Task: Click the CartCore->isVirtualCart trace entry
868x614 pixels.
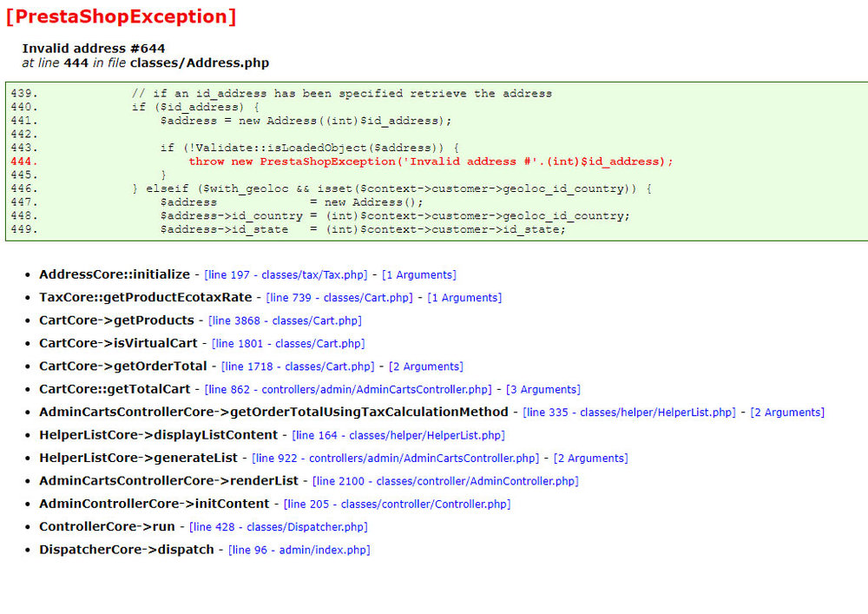Action: click(118, 343)
